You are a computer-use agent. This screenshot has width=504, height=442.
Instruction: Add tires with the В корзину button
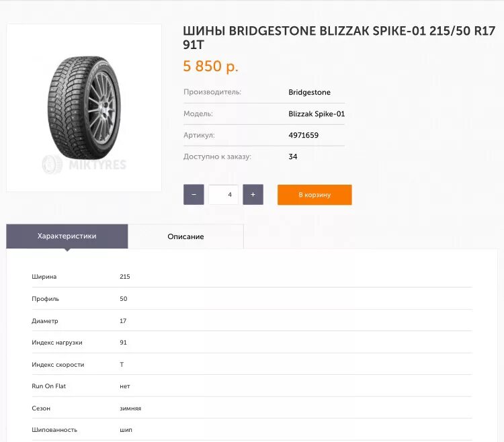point(314,195)
